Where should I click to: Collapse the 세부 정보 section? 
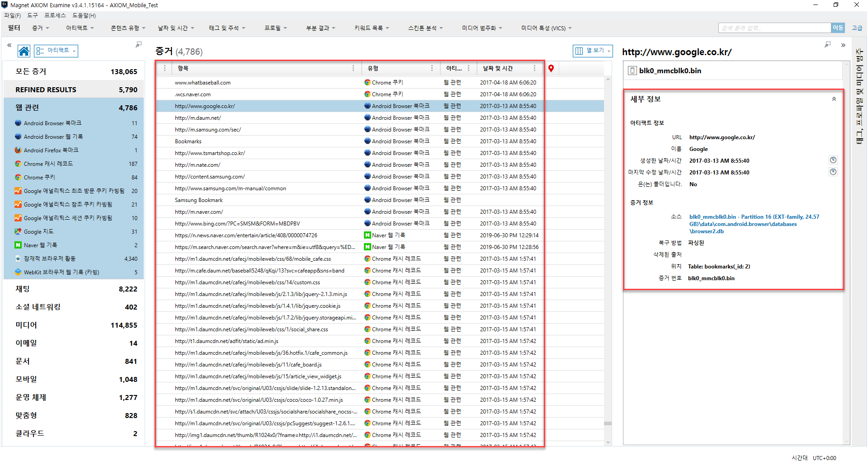tap(834, 99)
